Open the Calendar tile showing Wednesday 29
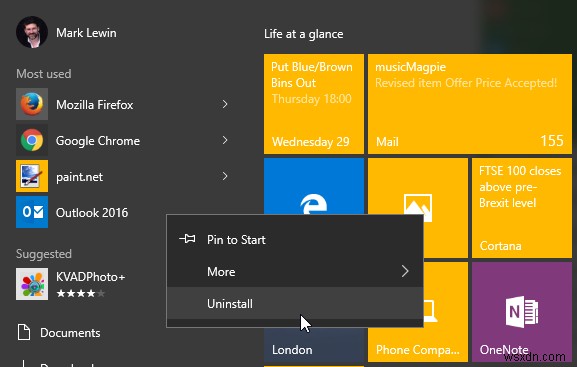 tap(314, 104)
